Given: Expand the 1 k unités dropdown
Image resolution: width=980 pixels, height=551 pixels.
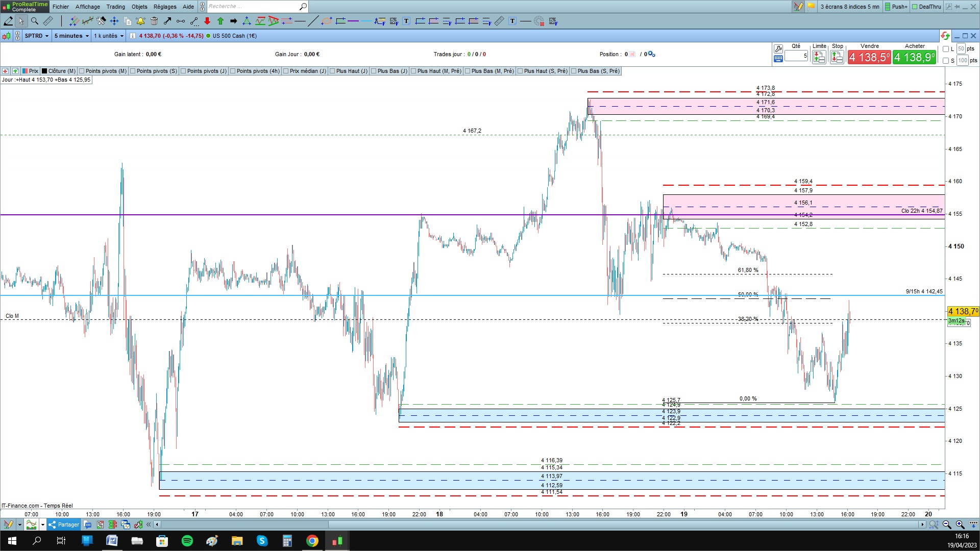Looking at the screenshot, I should click(109, 36).
